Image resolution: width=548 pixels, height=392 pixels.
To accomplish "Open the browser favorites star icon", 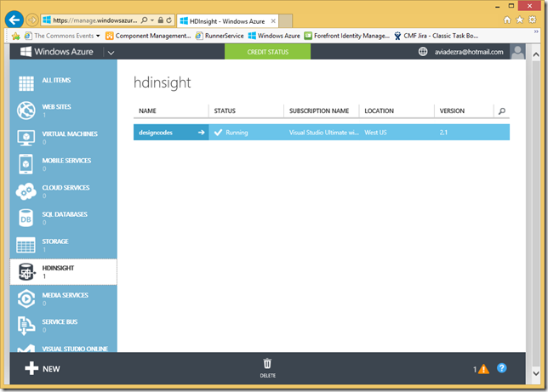I will [520, 20].
